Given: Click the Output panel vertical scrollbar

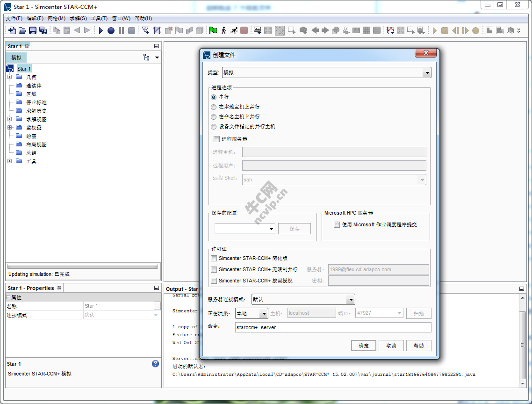Looking at the screenshot, I should 523,341.
